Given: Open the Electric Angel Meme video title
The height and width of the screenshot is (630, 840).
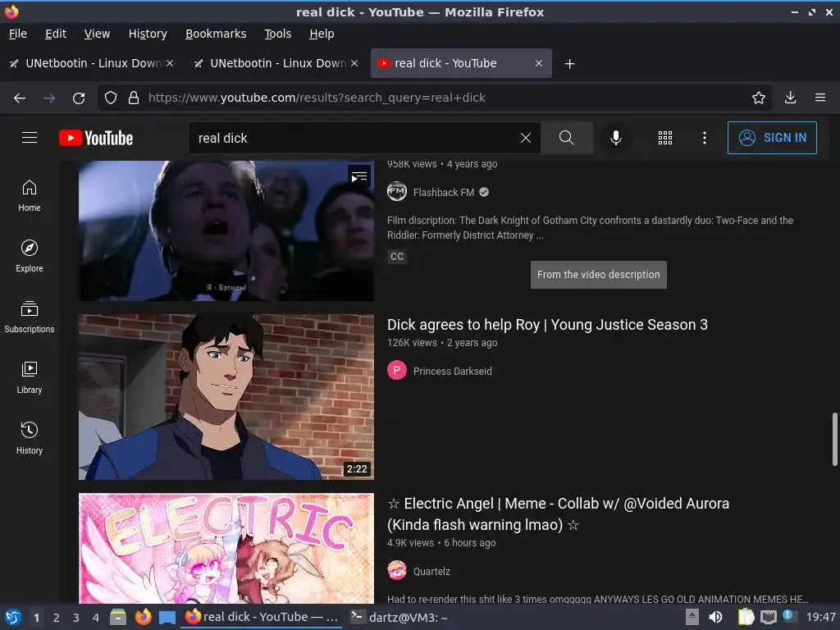Looking at the screenshot, I should click(558, 514).
